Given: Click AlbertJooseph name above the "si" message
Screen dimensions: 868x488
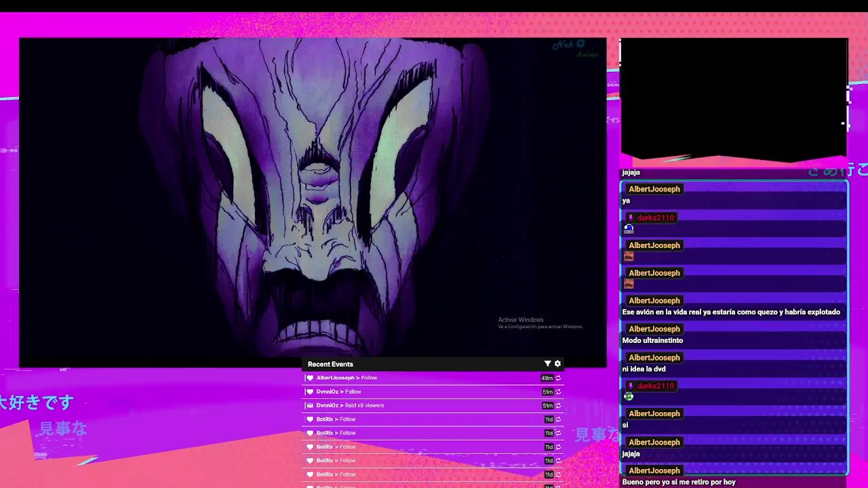Looking at the screenshot, I should 654,413.
